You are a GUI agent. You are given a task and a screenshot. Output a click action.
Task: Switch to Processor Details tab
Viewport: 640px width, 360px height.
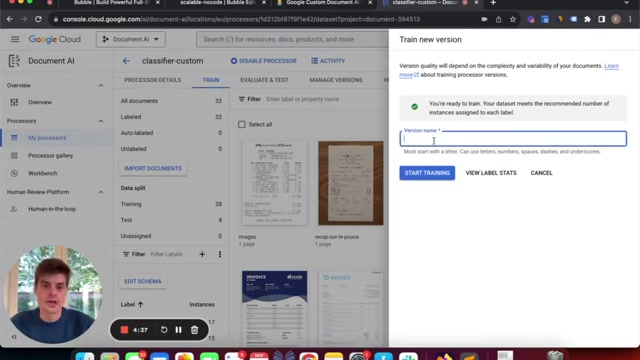[x=153, y=80]
